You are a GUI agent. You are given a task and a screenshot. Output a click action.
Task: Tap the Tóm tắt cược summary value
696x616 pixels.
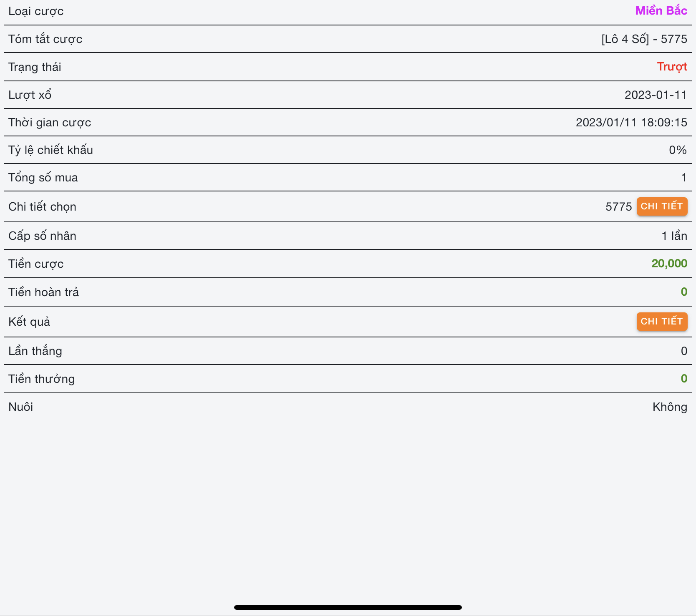pyautogui.click(x=644, y=39)
